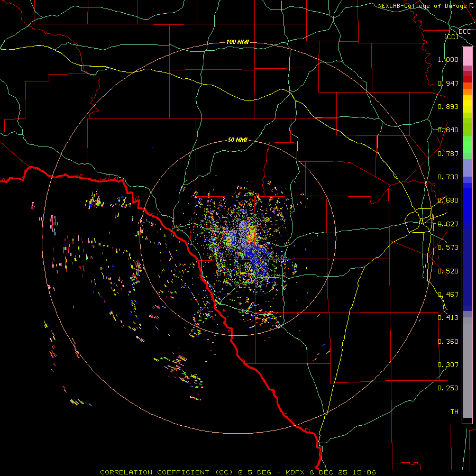Image resolution: width=476 pixels, height=476 pixels.
Task: Click the "50 NMI" range ring label
Action: pos(237,140)
